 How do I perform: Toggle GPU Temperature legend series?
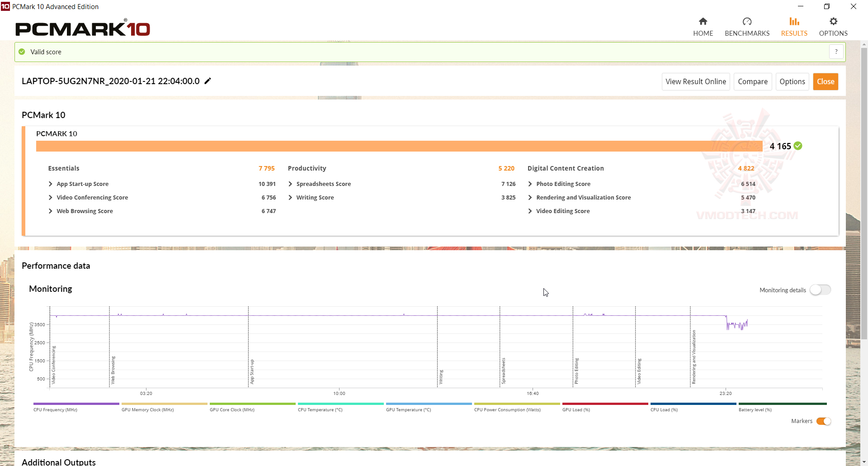point(429,407)
